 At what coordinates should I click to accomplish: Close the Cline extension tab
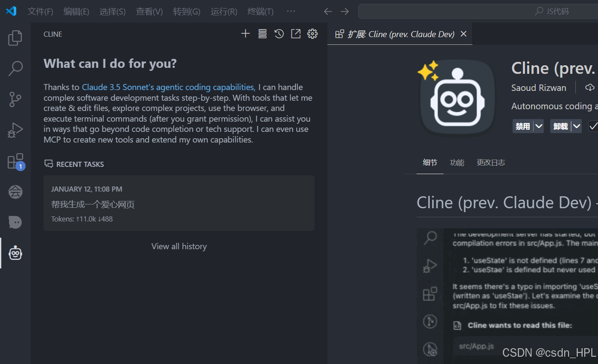(x=464, y=34)
